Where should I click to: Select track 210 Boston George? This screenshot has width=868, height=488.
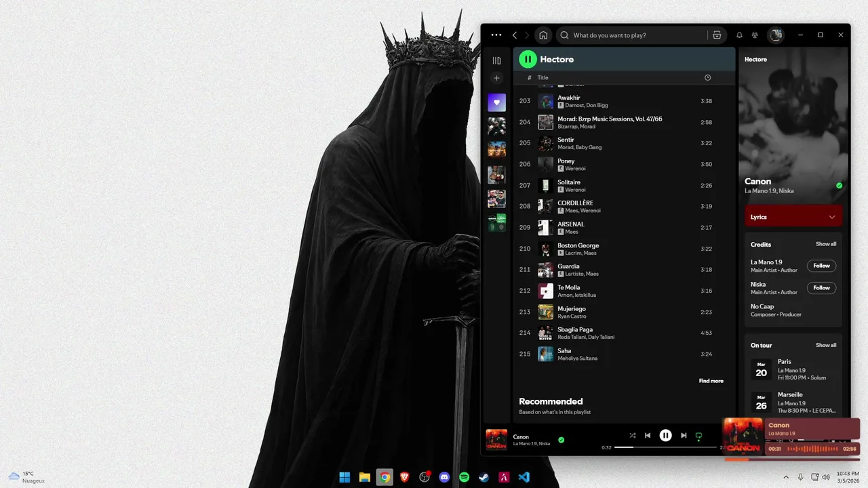coord(624,249)
